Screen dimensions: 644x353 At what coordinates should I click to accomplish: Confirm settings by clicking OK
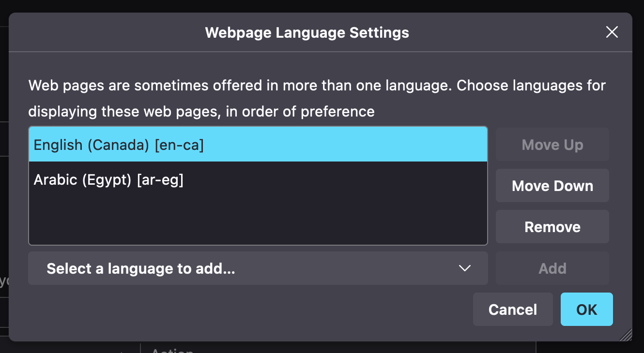point(586,309)
